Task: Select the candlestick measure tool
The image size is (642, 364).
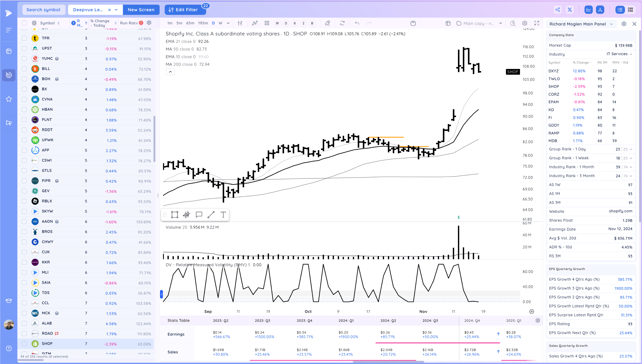Action: pyautogui.click(x=186, y=215)
